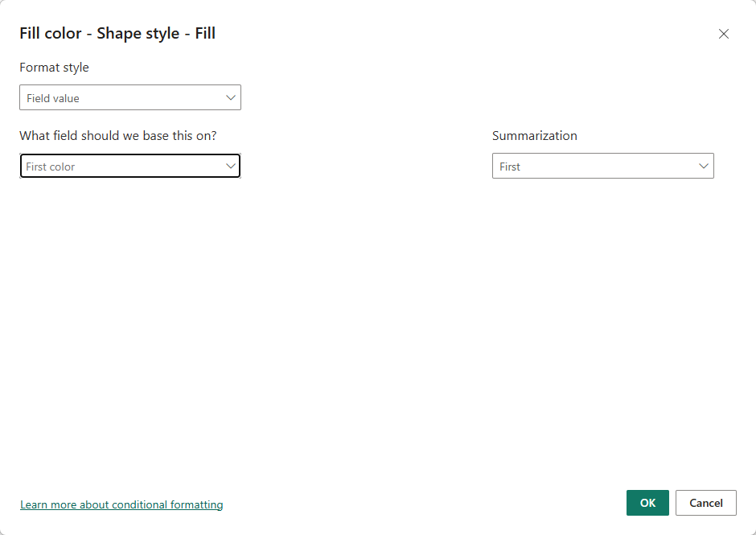
Task: Expand the Summarization dropdown
Action: pyautogui.click(x=602, y=167)
